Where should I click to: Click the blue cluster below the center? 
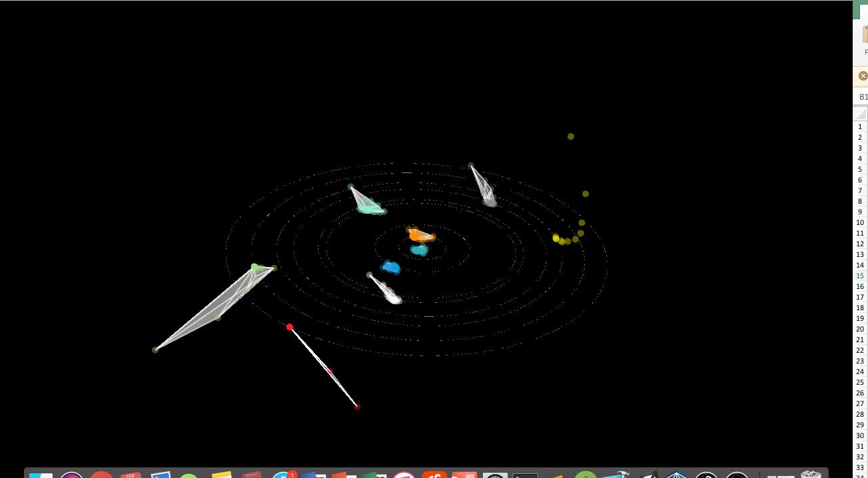(392, 268)
